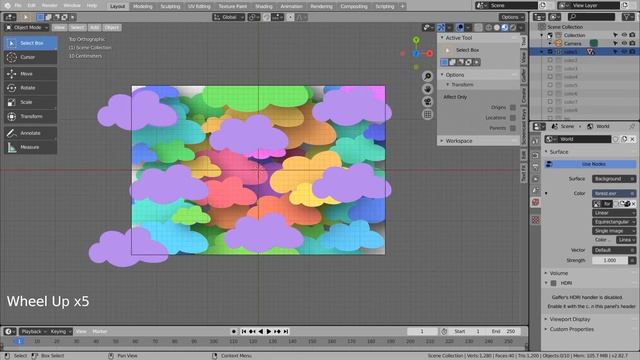Hide the Collection with its eye icon

pyautogui.click(x=624, y=35)
